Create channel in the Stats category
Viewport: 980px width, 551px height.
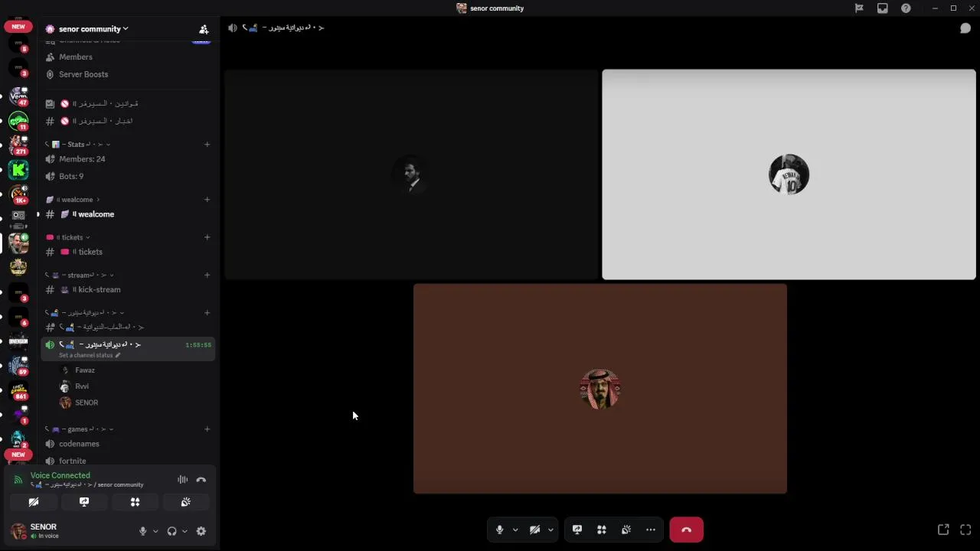click(x=207, y=145)
